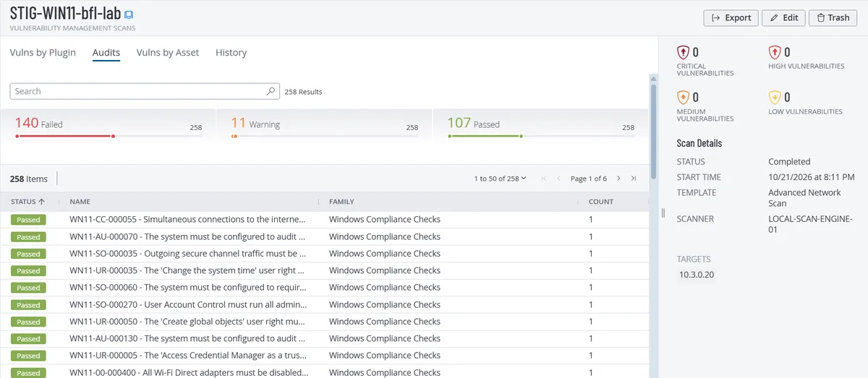Click count value for WN11-AU-000070 row
This screenshot has width=868, height=378.
pyautogui.click(x=591, y=236)
